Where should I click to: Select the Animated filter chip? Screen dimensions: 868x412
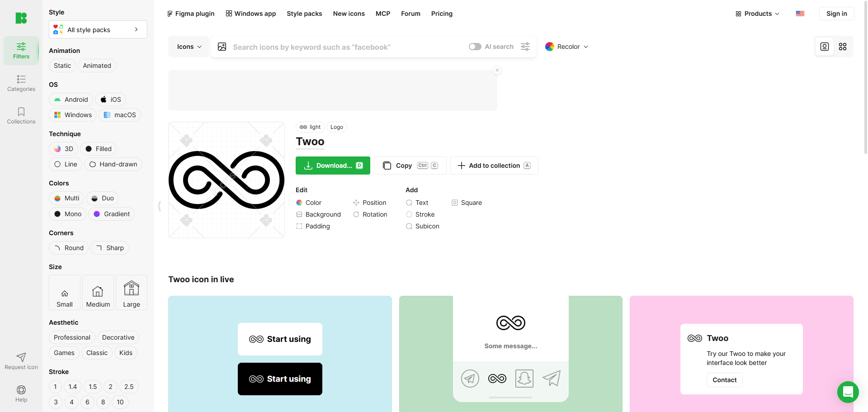(97, 66)
